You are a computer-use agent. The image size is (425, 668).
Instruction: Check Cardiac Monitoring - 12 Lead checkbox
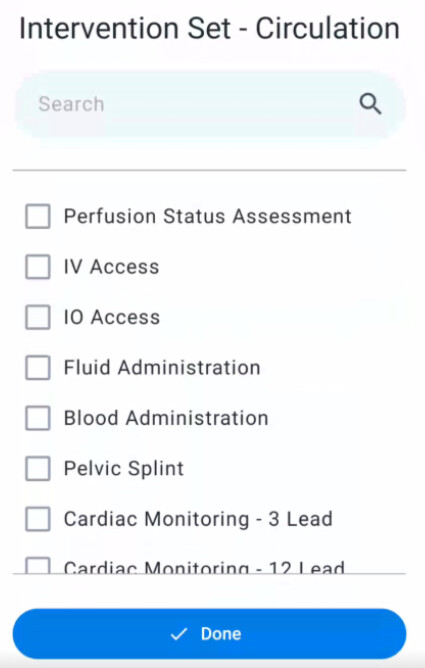(38, 565)
